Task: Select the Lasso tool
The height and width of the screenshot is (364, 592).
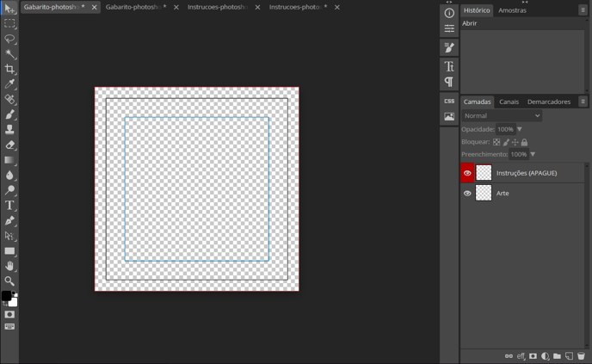Action: [x=9, y=39]
